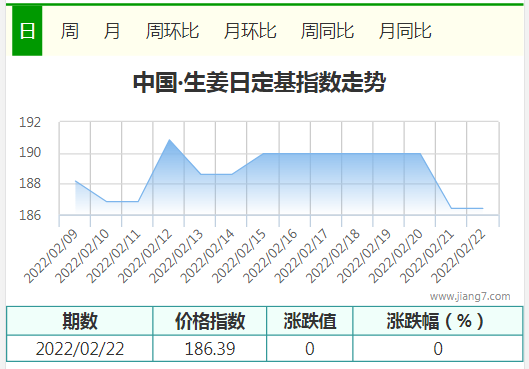
Task: Click the 涨跌值 column header
Action: (310, 321)
